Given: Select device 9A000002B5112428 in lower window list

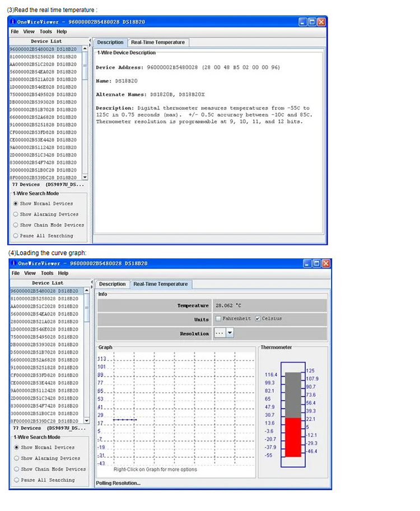Looking at the screenshot, I should coord(44,391).
